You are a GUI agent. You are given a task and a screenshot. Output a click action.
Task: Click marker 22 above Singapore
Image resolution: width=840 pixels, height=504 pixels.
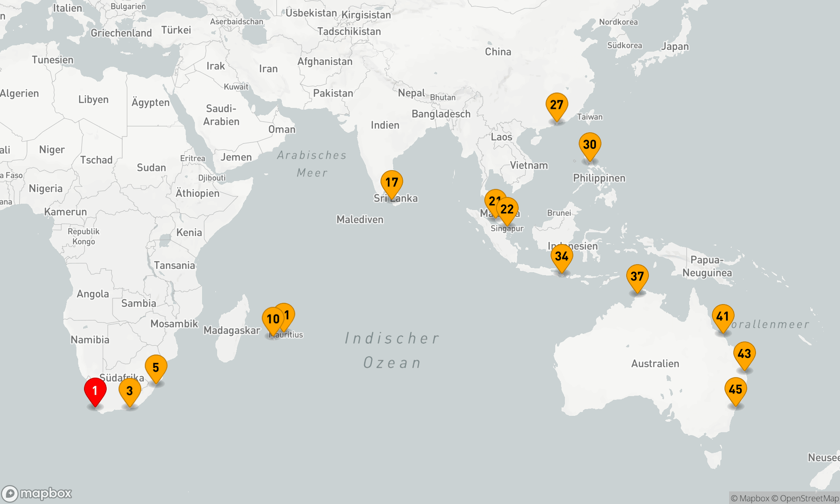507,209
